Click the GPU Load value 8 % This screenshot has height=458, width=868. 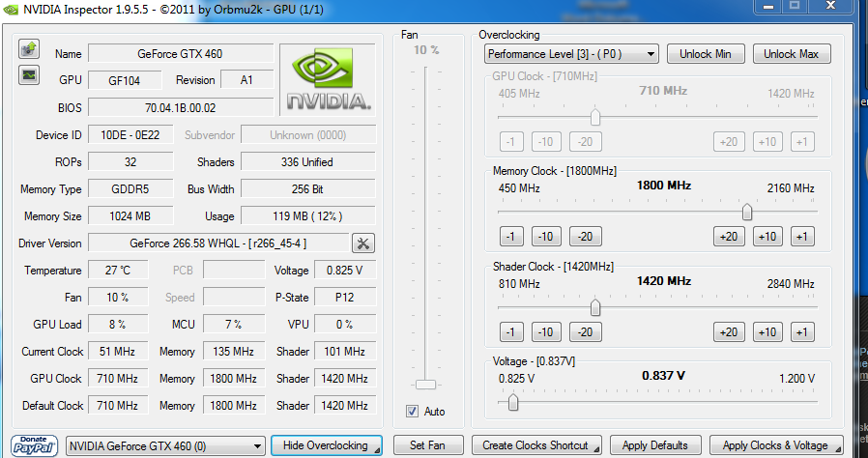pyautogui.click(x=118, y=324)
